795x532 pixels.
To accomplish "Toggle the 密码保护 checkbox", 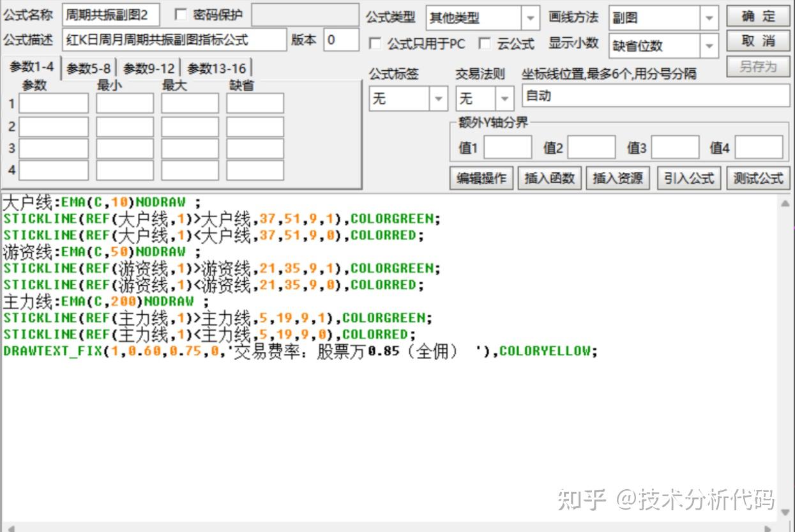I will tap(181, 14).
